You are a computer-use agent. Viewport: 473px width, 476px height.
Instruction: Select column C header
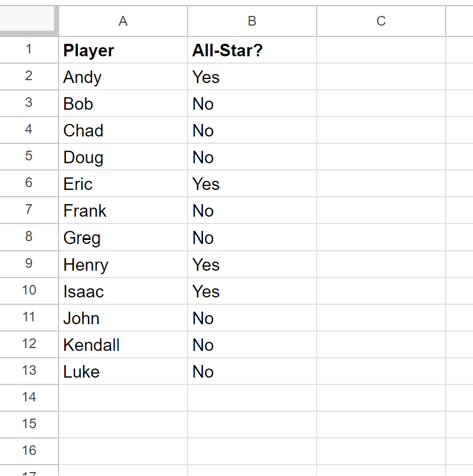[x=380, y=21]
